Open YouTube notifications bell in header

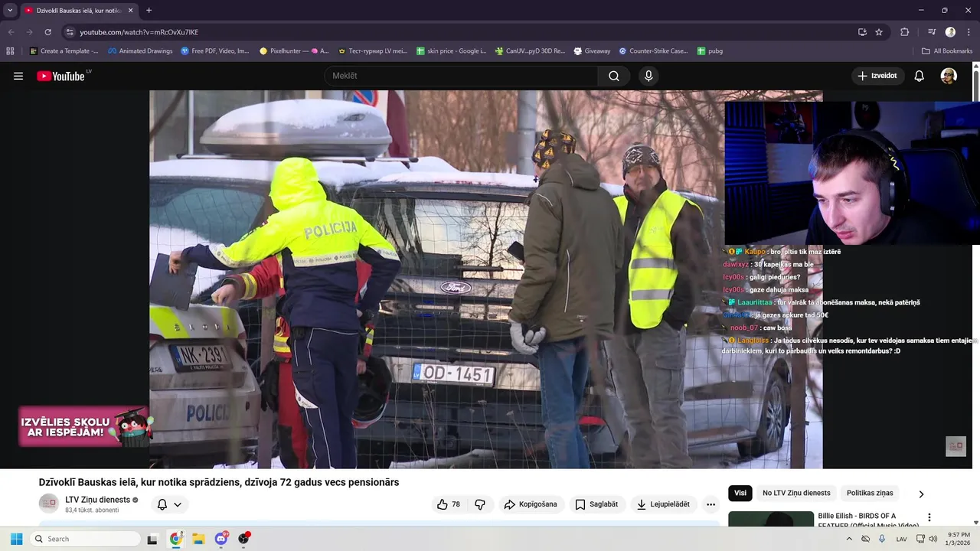(920, 76)
